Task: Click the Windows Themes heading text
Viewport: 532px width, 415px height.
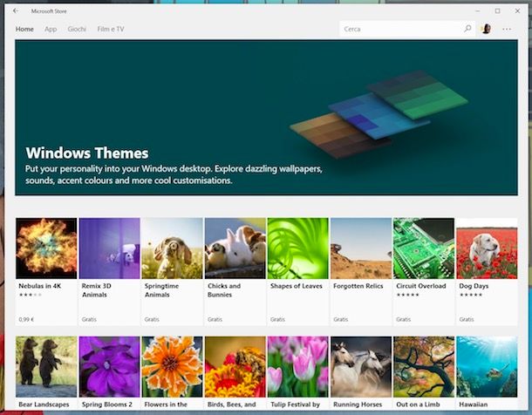Action: (87, 153)
